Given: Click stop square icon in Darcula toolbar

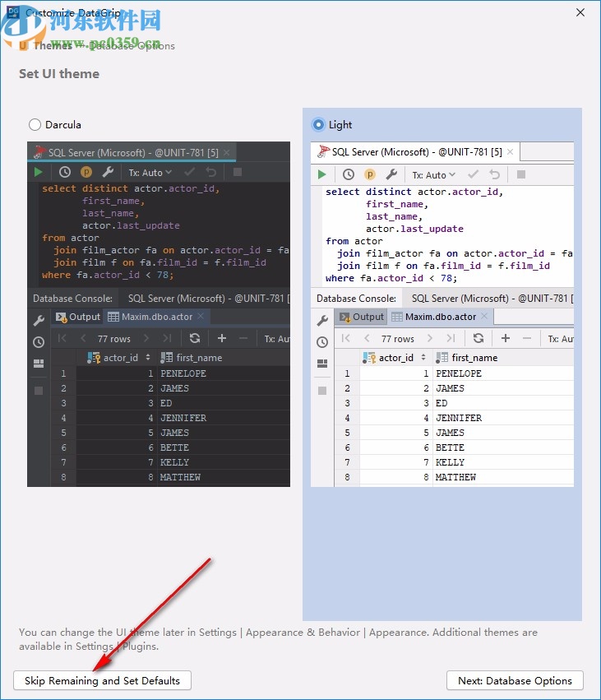Looking at the screenshot, I should [x=238, y=172].
